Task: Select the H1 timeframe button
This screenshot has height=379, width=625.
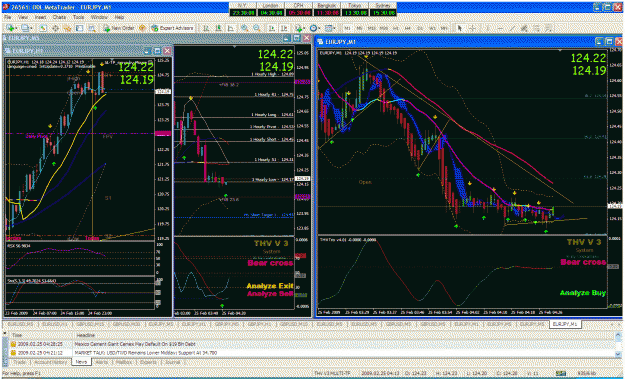Action: 395,28
